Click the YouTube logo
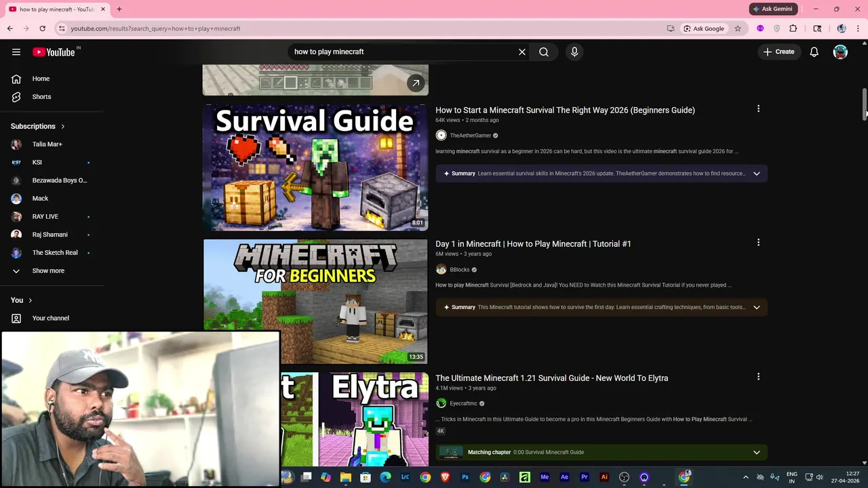 [54, 52]
